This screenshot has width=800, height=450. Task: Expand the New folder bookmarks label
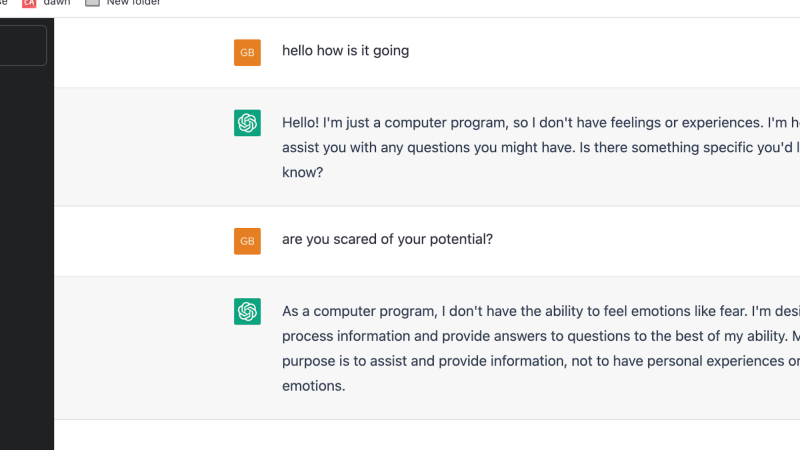pyautogui.click(x=133, y=3)
